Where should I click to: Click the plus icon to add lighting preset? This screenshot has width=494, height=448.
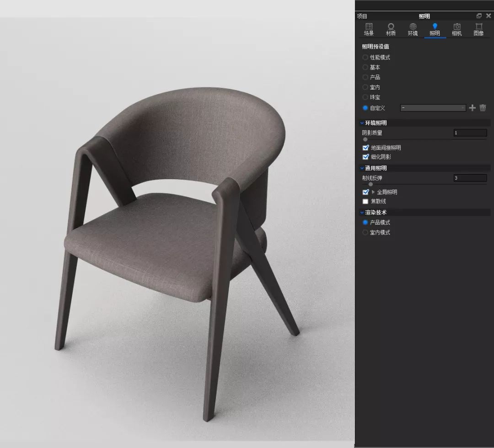473,108
